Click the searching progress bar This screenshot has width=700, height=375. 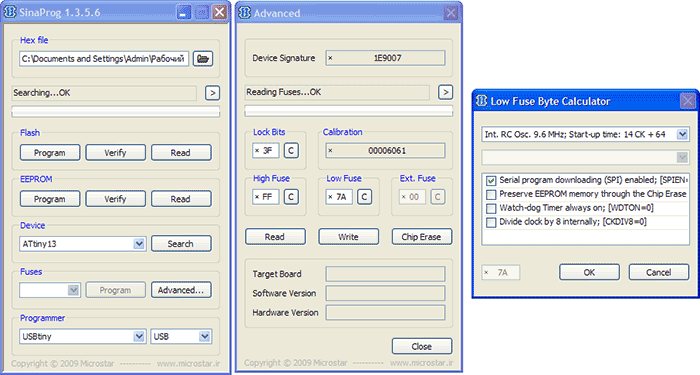click(x=116, y=112)
